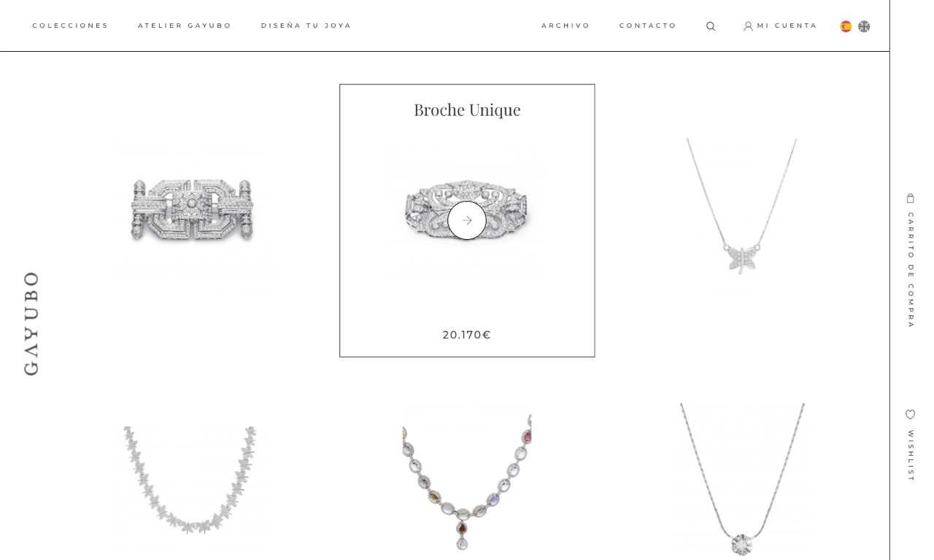Open the wishlist heart icon

coord(911,414)
